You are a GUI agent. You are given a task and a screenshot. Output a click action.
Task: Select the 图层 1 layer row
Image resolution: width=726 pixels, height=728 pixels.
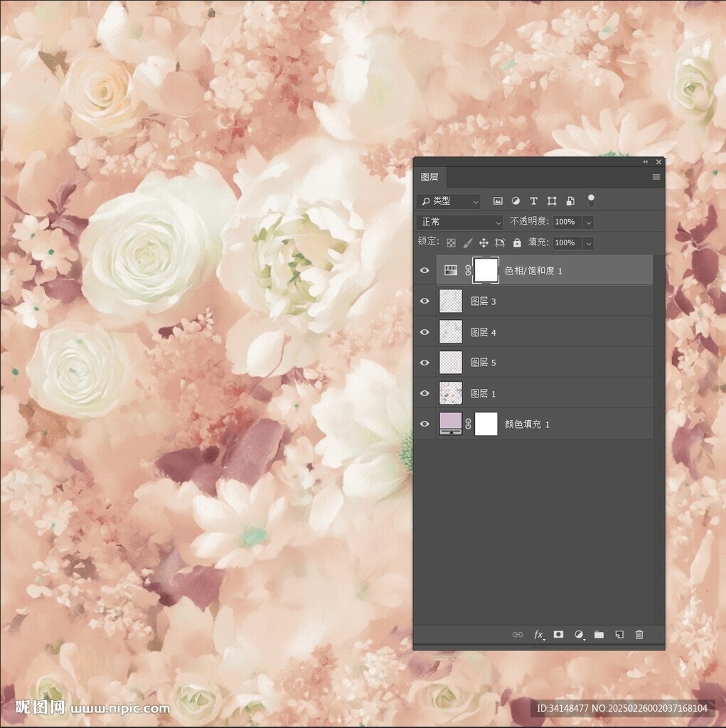coord(555,393)
